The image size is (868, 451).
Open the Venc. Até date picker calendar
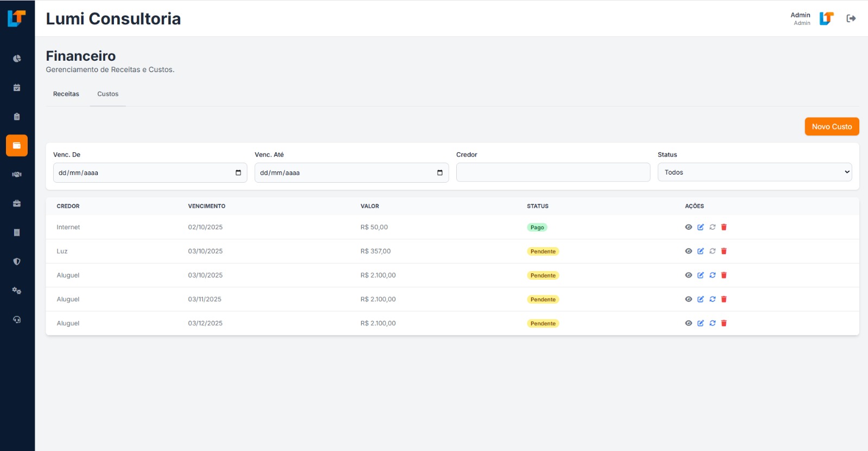coord(439,173)
